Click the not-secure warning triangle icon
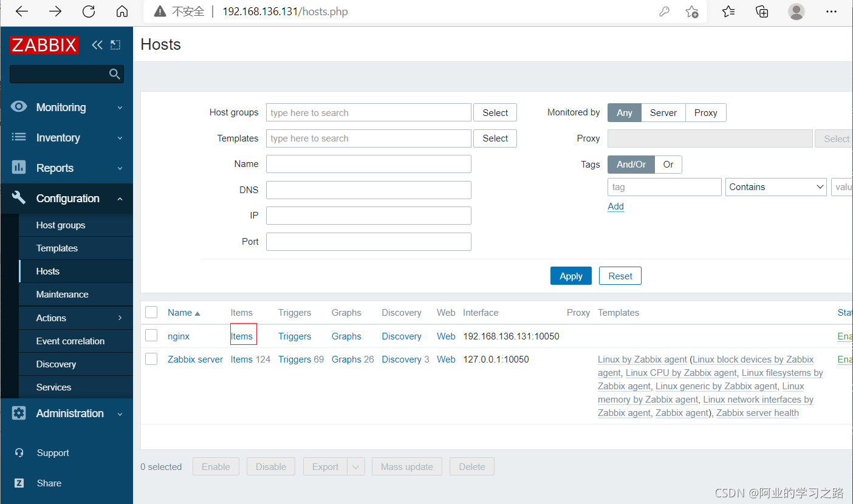The image size is (853, 504). (x=160, y=12)
